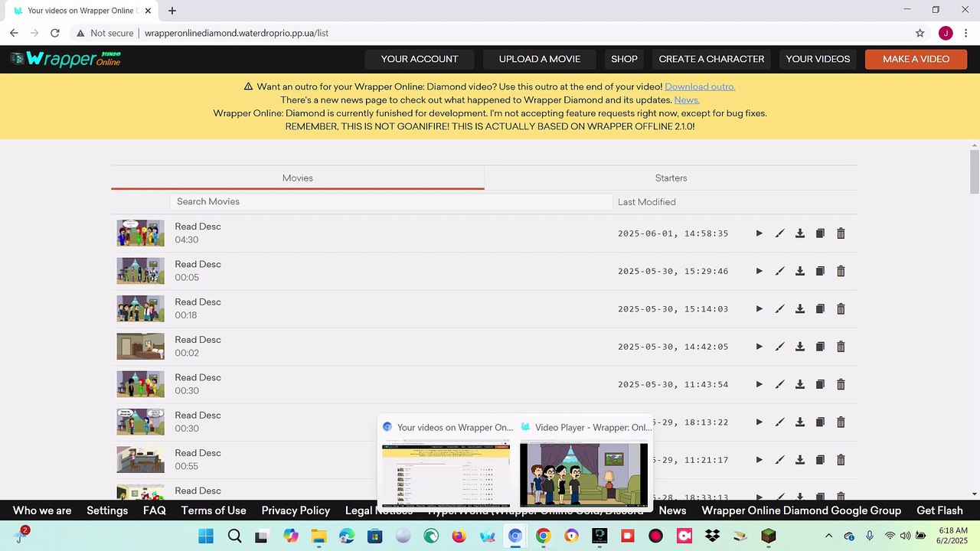Copy the 00:02 Read Desc movie
The width and height of the screenshot is (980, 551).
[820, 347]
